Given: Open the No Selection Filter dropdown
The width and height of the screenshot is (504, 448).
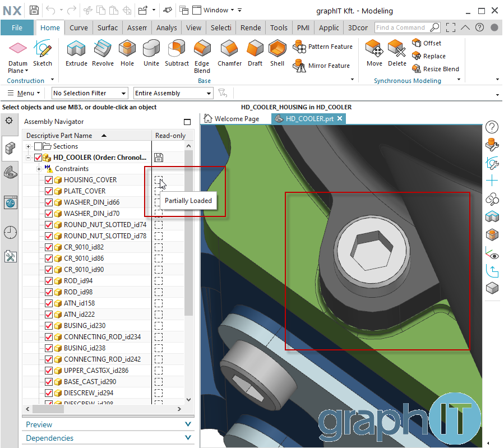Looking at the screenshot, I should point(90,93).
